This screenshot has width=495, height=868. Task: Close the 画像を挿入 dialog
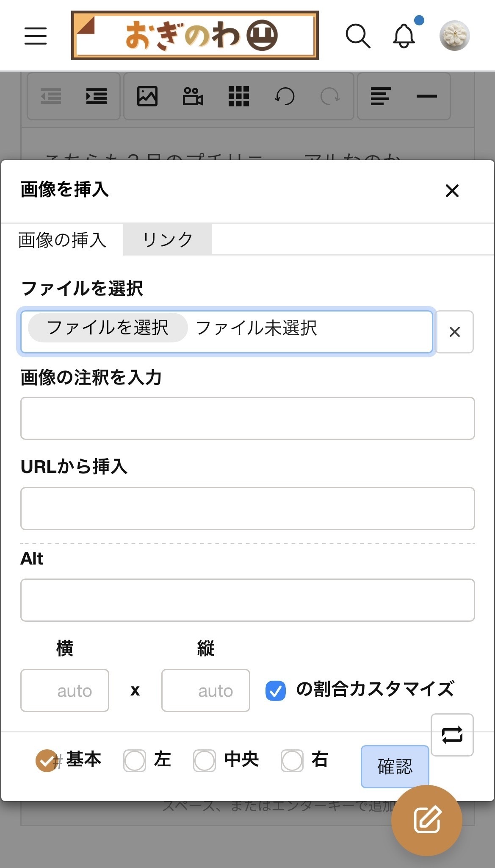pyautogui.click(x=452, y=191)
